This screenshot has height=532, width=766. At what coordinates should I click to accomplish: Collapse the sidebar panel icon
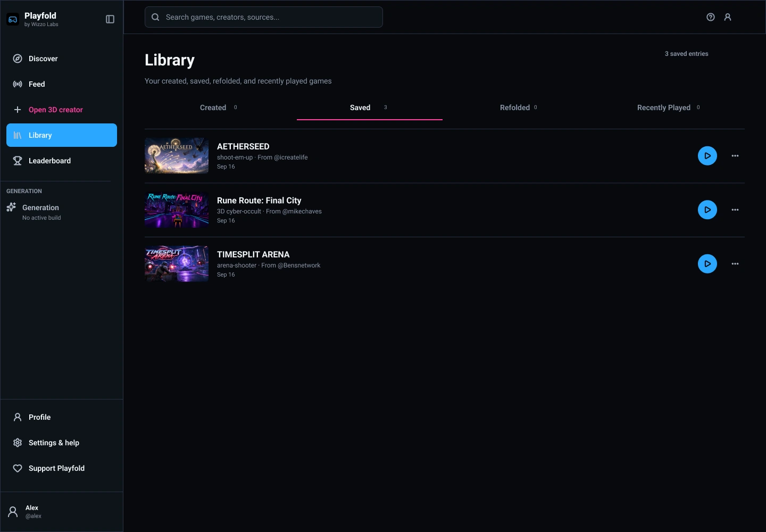point(110,19)
